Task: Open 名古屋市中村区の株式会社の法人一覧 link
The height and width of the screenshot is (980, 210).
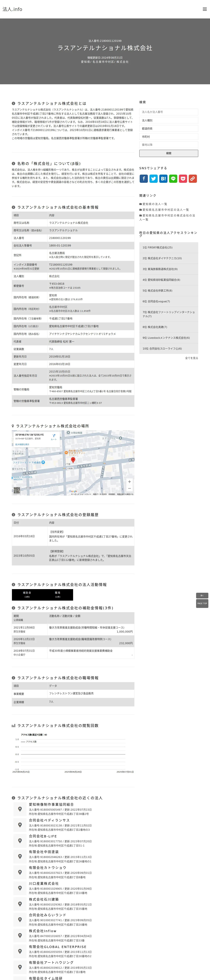Action: (x=167, y=217)
